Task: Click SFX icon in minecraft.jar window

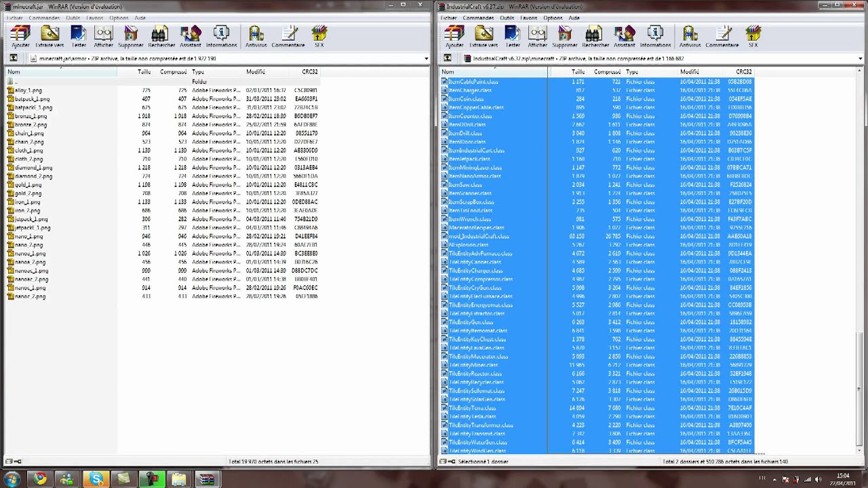Action: (x=319, y=36)
